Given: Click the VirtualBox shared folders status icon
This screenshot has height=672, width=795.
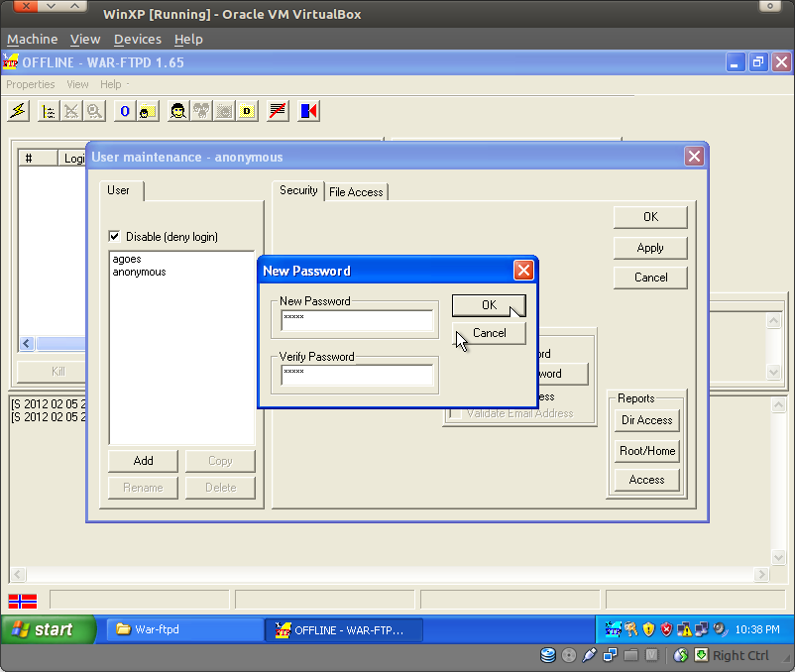Looking at the screenshot, I should point(630,655).
